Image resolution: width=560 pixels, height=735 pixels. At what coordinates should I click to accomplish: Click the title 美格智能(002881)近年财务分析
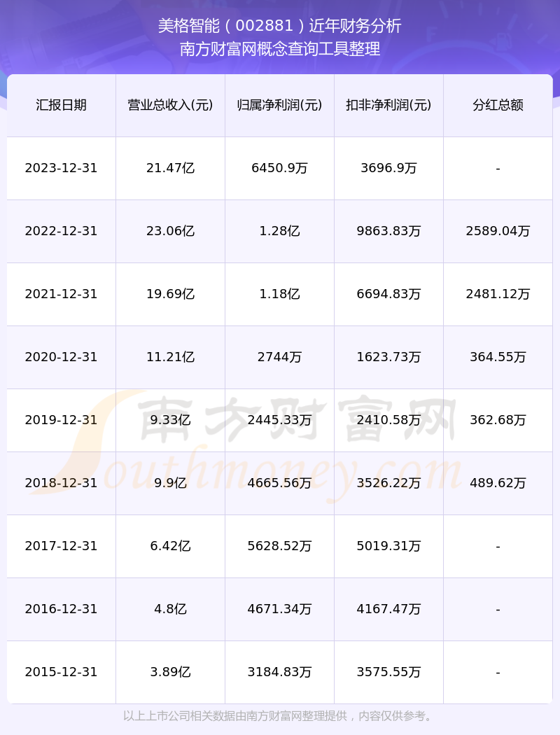[280, 26]
